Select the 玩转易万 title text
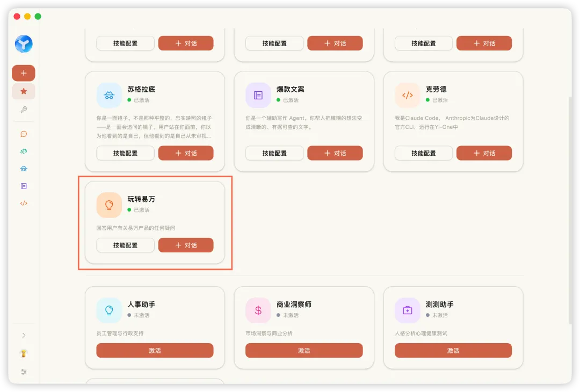 click(x=141, y=199)
